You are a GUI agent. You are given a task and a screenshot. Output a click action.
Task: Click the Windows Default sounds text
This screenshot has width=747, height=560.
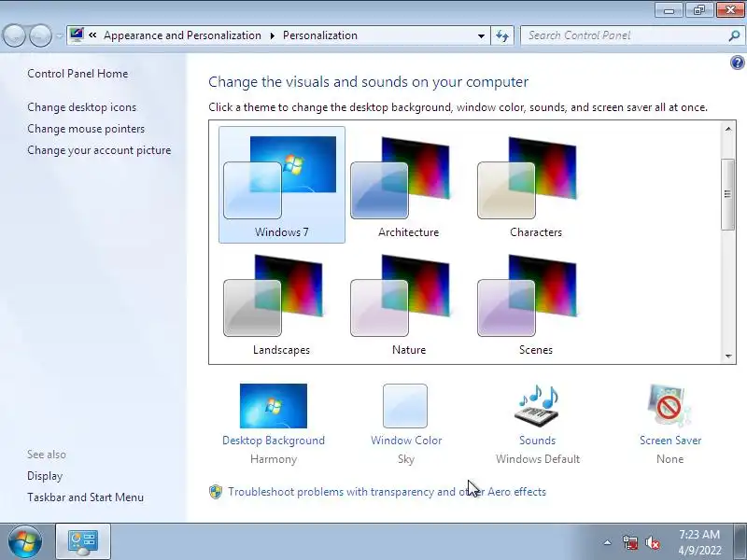pos(538,459)
